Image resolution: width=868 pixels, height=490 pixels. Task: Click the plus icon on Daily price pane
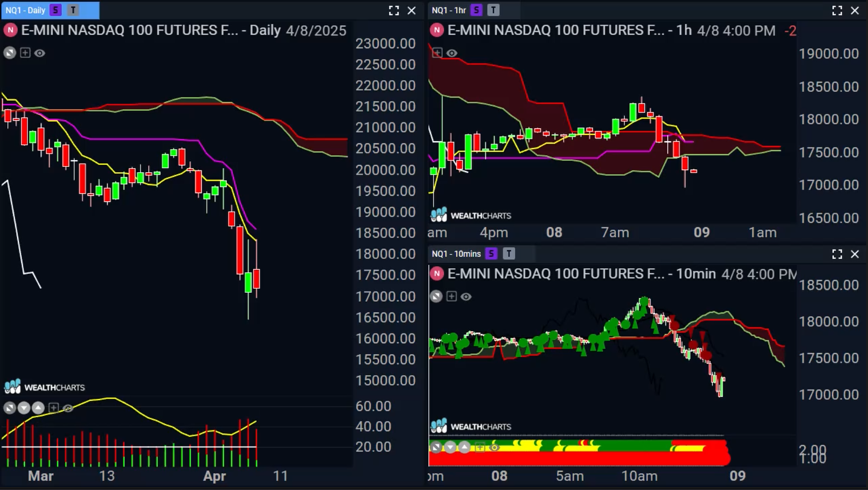25,53
